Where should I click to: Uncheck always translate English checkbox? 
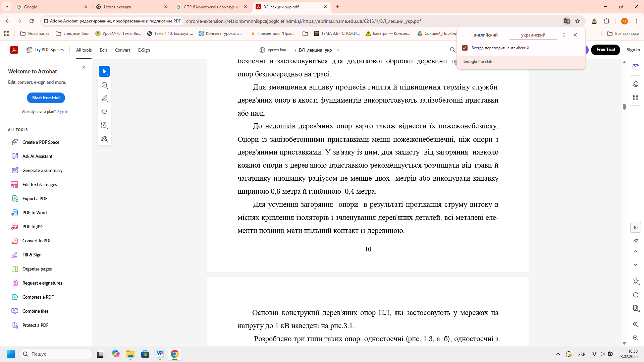(465, 48)
